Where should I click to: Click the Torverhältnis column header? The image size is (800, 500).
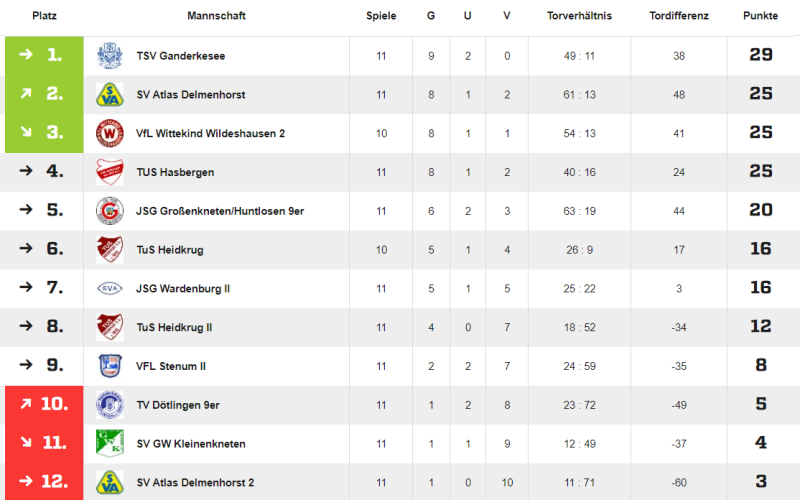[579, 16]
